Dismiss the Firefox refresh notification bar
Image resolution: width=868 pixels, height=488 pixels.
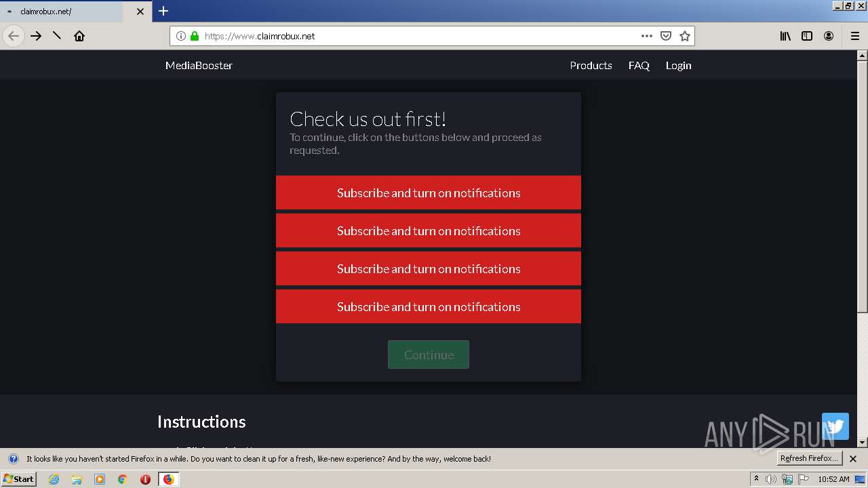point(853,459)
